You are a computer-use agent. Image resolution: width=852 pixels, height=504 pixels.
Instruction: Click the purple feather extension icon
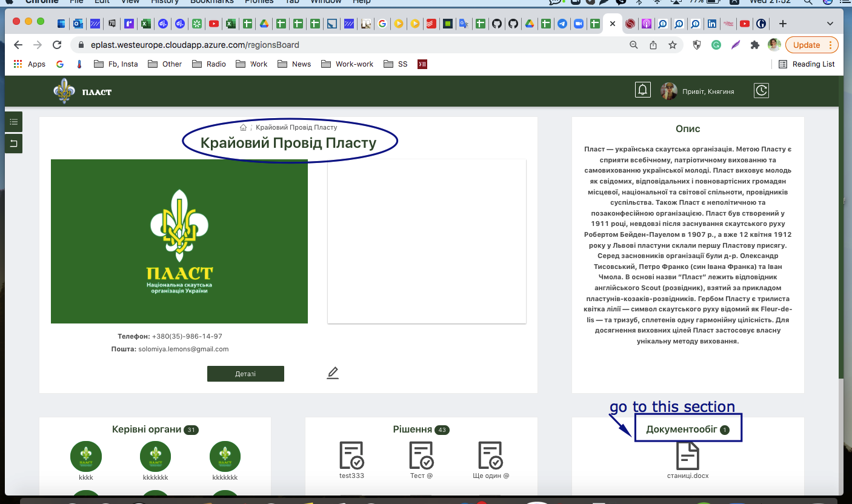[x=735, y=45]
